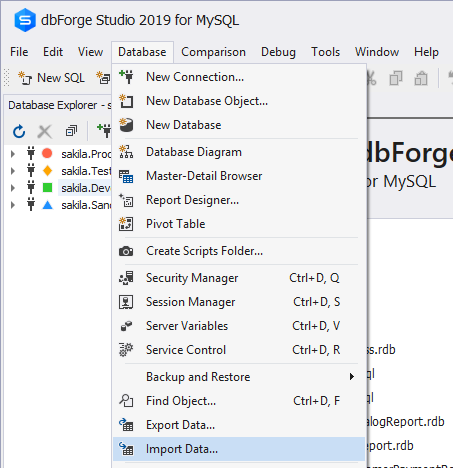The width and height of the screenshot is (453, 468).
Task: Refresh the Database Explorer
Action: pyautogui.click(x=19, y=131)
